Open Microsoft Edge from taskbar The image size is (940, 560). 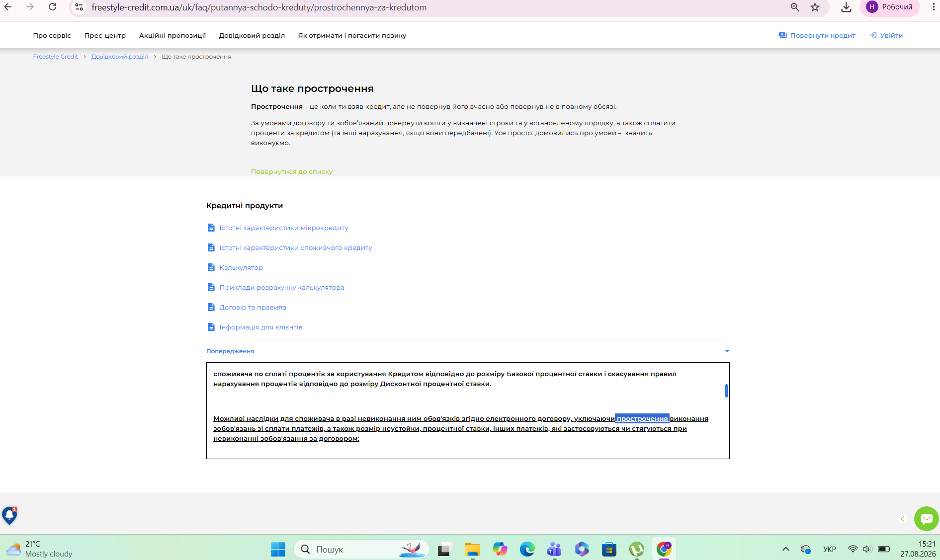tap(527, 549)
